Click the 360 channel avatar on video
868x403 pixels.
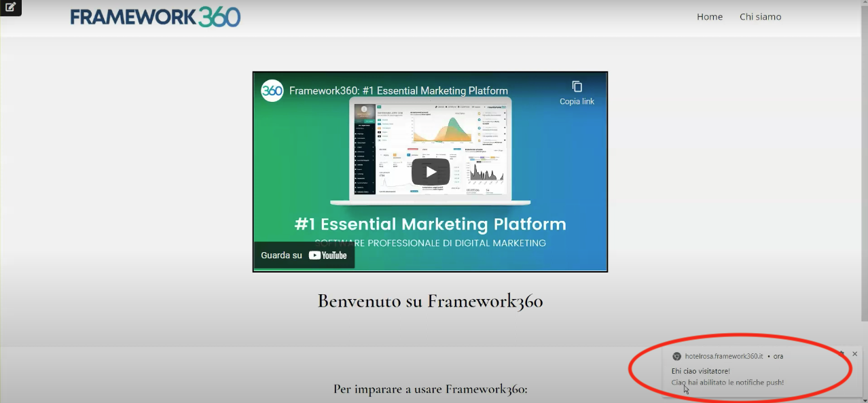pos(272,90)
